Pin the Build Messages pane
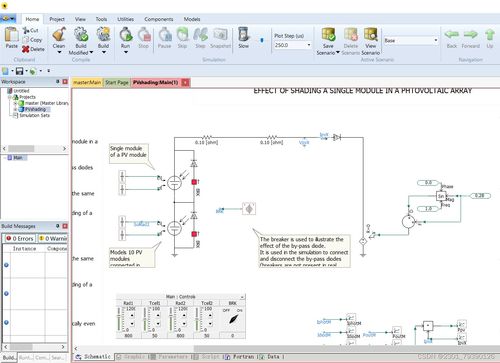Screen dimensions: 500x363 [58, 226]
